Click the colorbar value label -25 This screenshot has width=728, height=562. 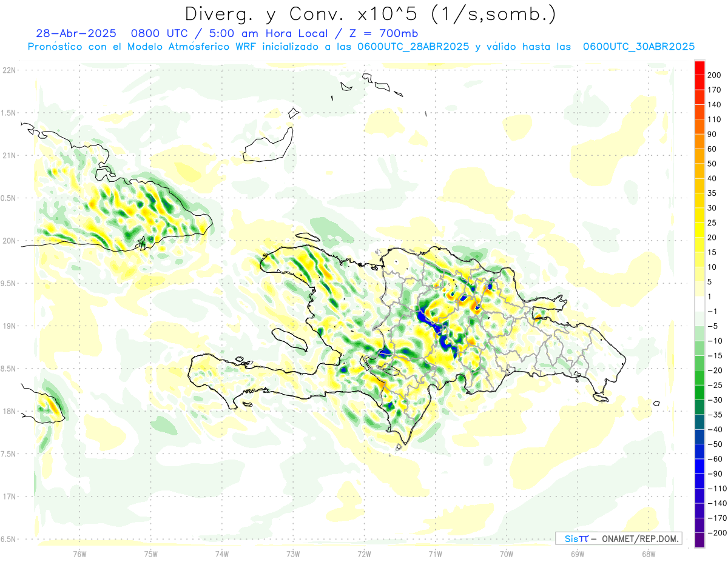714,385
